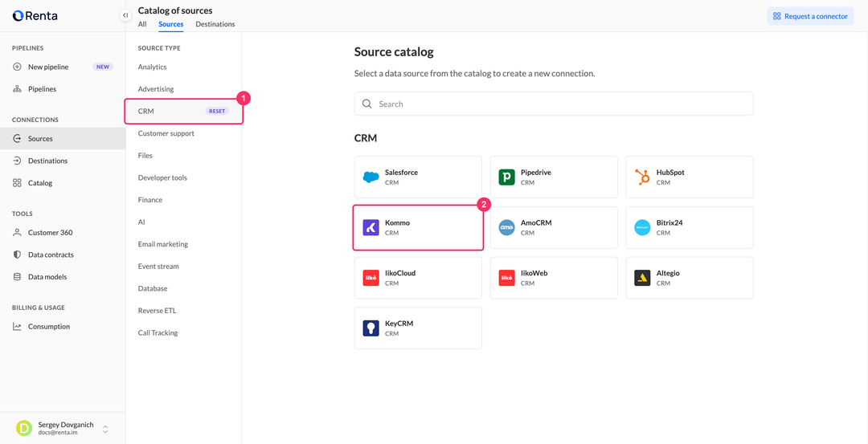
Task: Switch to the All tab
Action: point(142,24)
